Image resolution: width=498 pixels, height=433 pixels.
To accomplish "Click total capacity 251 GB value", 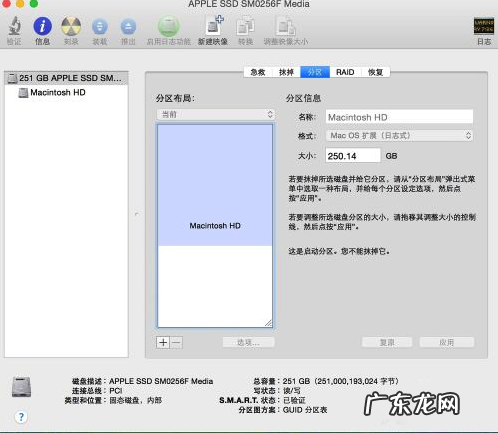I will click(x=340, y=381).
